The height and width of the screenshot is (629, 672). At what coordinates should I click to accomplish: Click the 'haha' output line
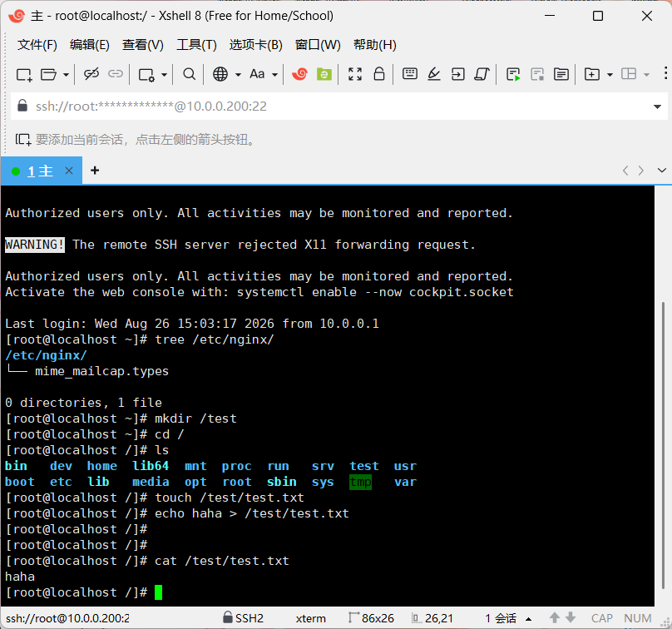[20, 577]
